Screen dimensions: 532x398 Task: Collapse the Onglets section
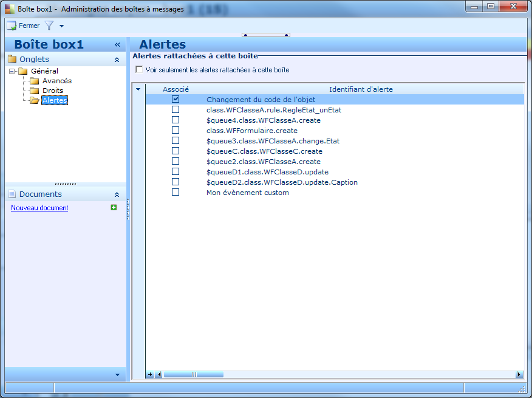click(x=117, y=60)
